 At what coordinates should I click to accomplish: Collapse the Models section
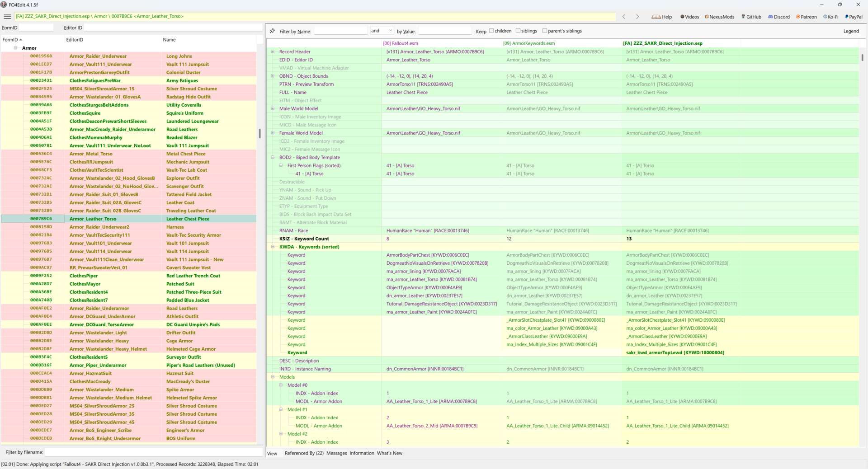coord(273,377)
